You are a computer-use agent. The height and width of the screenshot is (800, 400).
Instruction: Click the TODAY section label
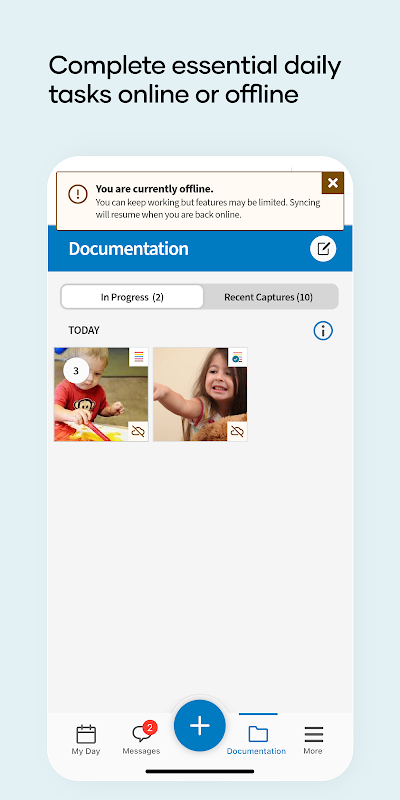tap(84, 331)
